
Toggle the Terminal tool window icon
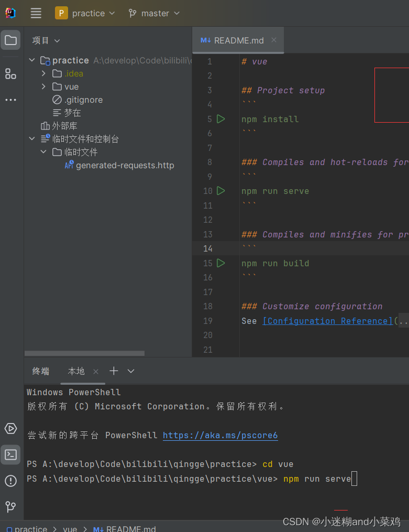pos(10,454)
